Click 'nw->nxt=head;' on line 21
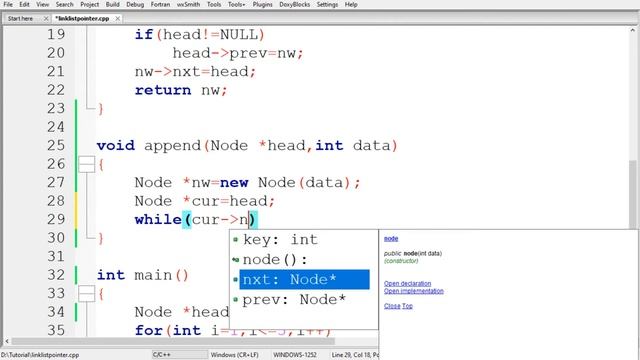Viewport: 640px width, 360px height. [x=195, y=72]
